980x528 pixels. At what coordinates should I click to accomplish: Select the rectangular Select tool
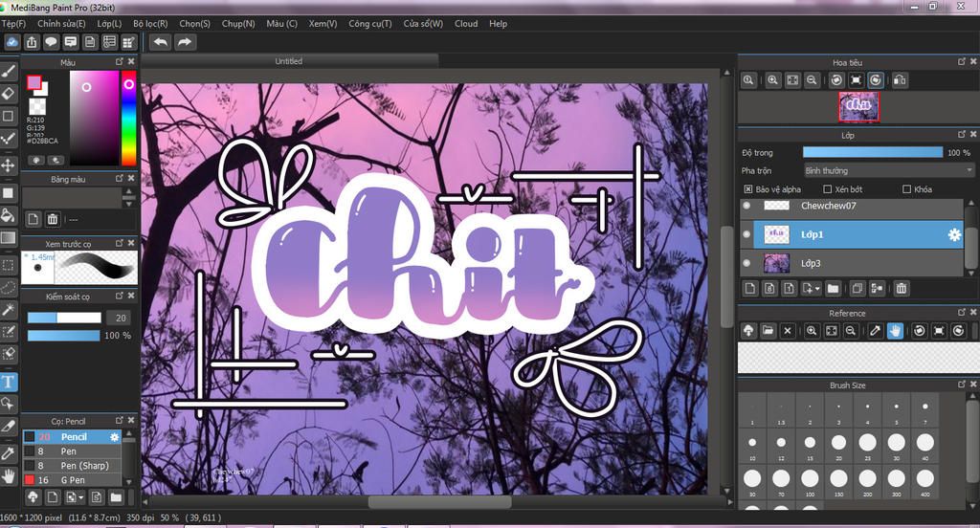point(8,265)
